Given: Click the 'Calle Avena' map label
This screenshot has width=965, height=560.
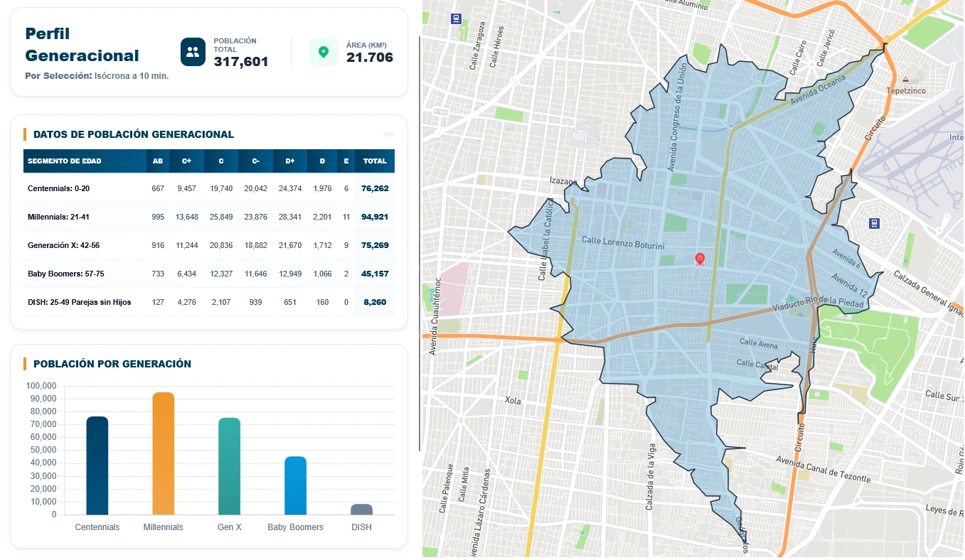Looking at the screenshot, I should coord(759,344).
